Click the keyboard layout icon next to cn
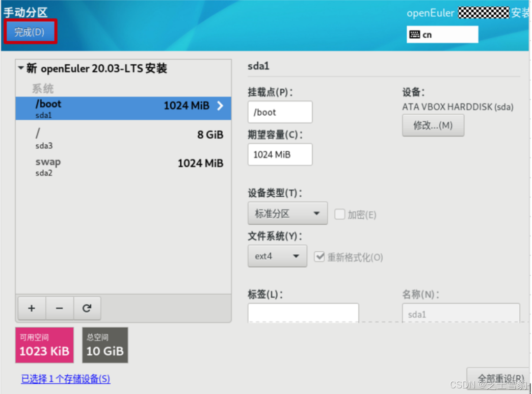The image size is (532, 394). [414, 35]
